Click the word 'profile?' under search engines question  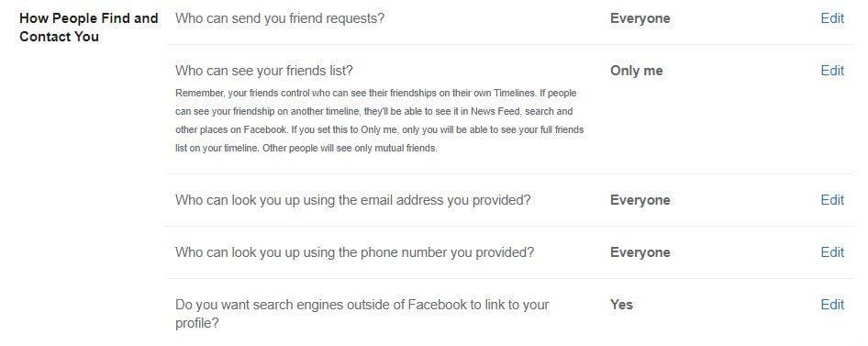197,323
